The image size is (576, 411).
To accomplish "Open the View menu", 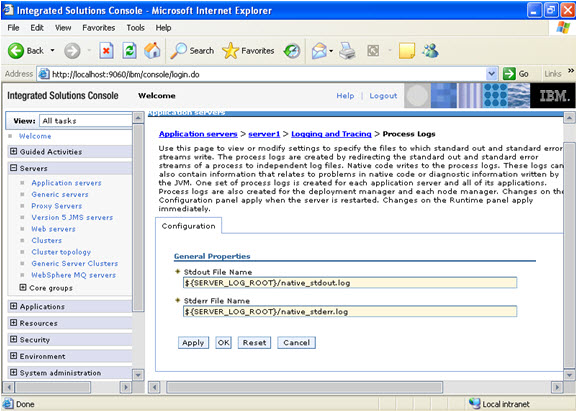I will (63, 28).
